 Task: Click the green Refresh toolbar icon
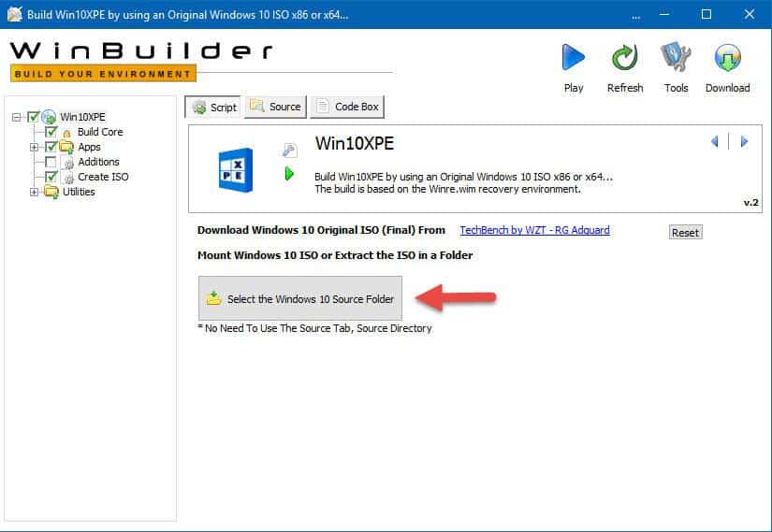click(625, 58)
